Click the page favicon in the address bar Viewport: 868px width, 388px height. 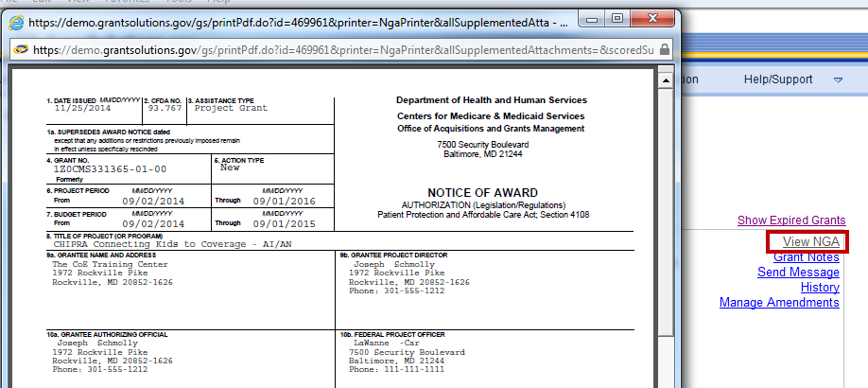20,49
